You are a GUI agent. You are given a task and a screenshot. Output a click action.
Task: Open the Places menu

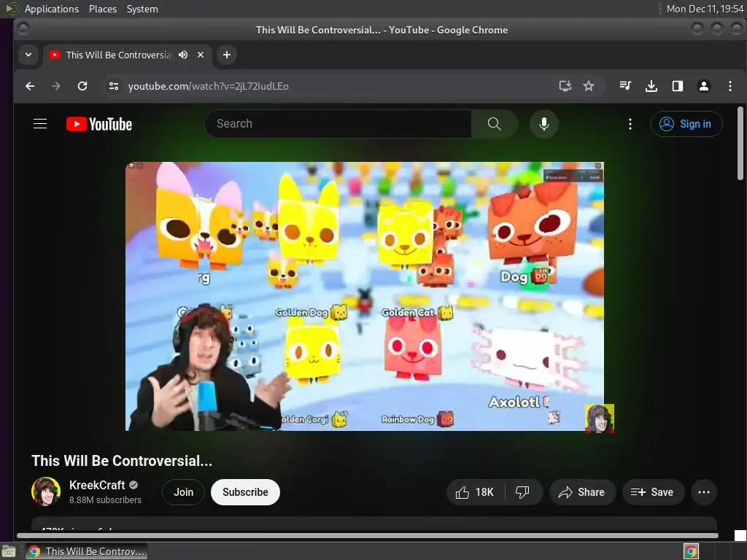coord(102,9)
